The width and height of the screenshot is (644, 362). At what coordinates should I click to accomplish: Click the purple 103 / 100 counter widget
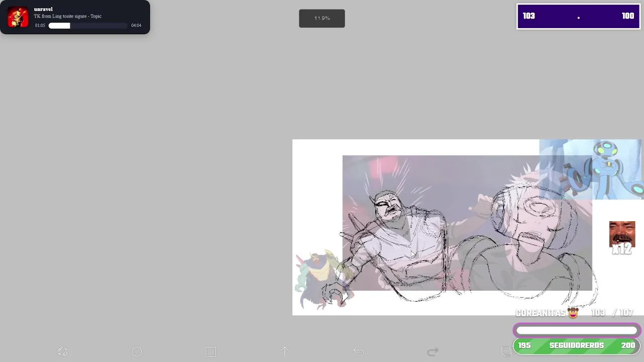[579, 17]
